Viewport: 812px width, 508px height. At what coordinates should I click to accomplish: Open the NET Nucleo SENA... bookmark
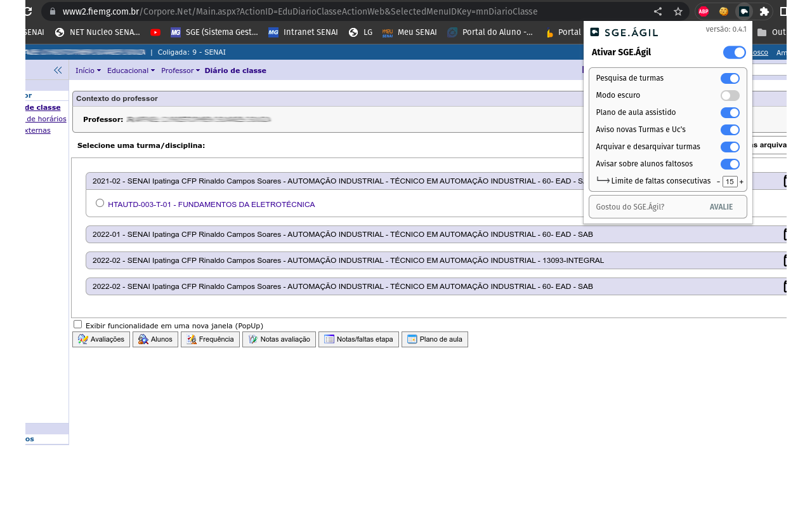coord(98,32)
